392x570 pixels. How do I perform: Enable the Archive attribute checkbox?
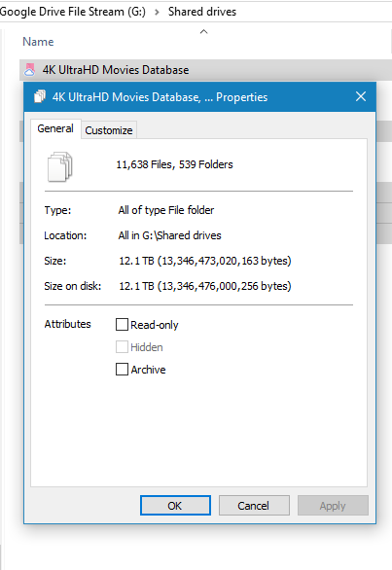[122, 369]
